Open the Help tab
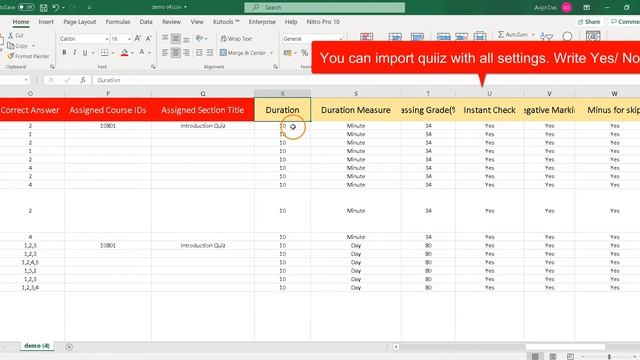640x360 pixels. click(x=291, y=22)
